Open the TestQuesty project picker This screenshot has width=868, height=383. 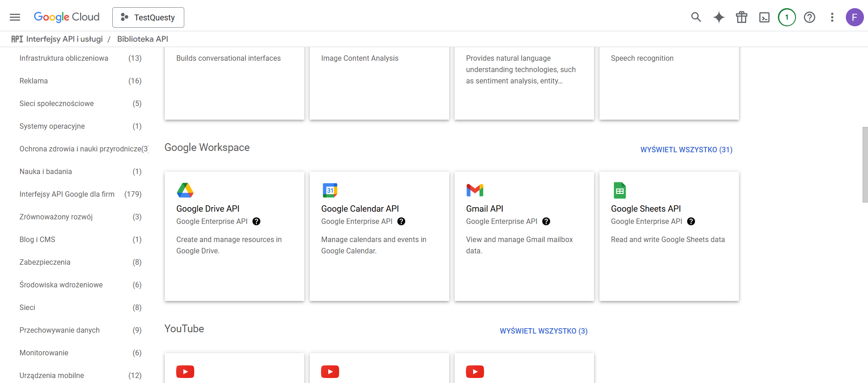pyautogui.click(x=148, y=18)
